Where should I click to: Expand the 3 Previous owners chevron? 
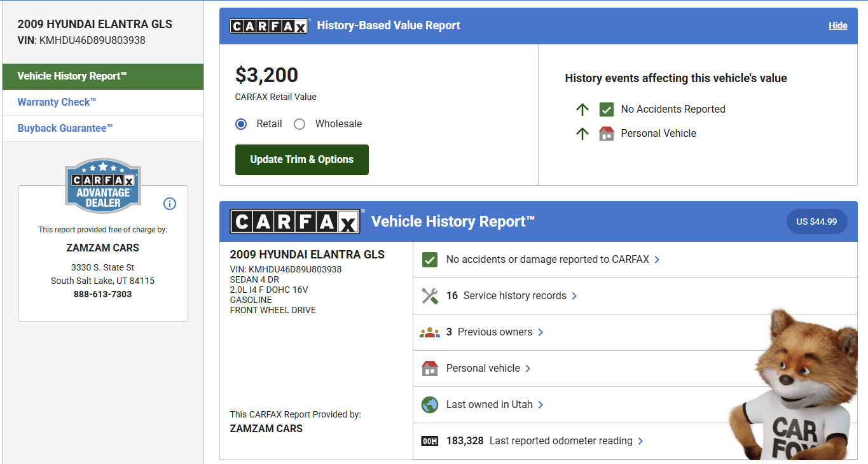tap(541, 332)
